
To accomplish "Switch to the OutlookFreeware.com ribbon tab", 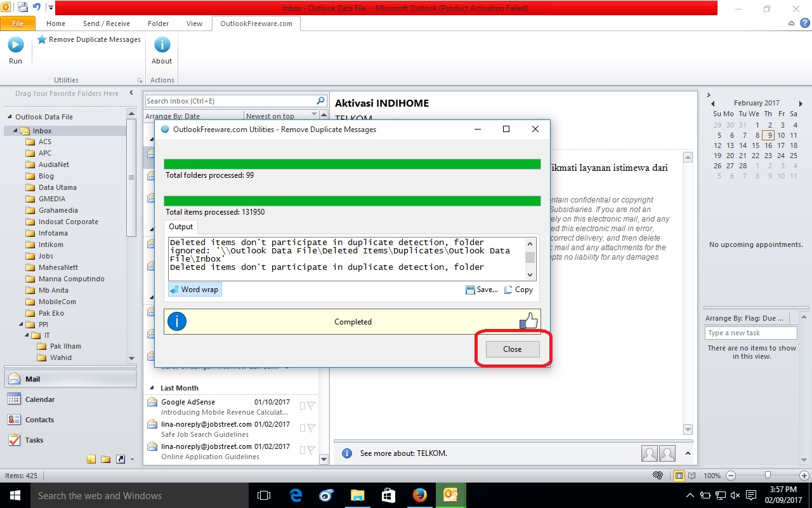I will [x=256, y=23].
